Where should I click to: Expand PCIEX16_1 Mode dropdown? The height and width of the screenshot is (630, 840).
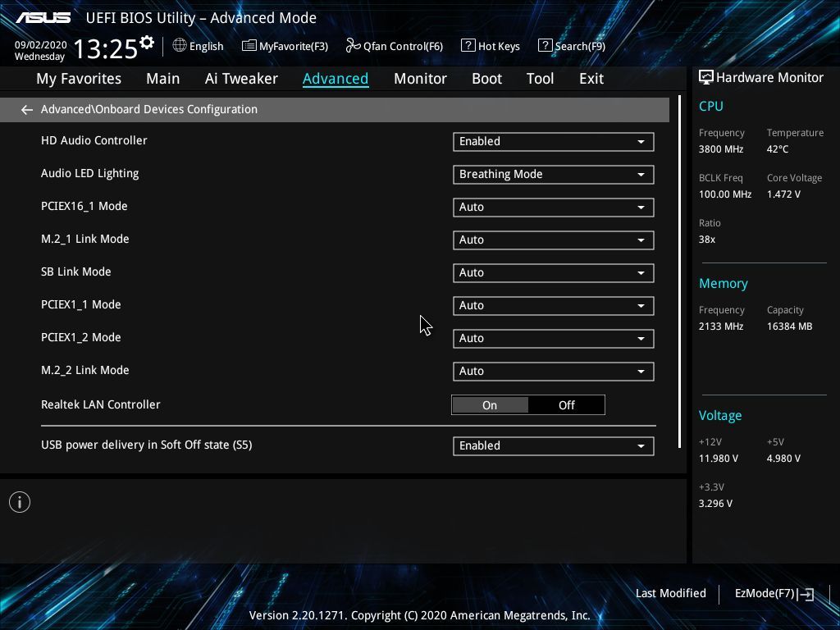click(x=554, y=208)
